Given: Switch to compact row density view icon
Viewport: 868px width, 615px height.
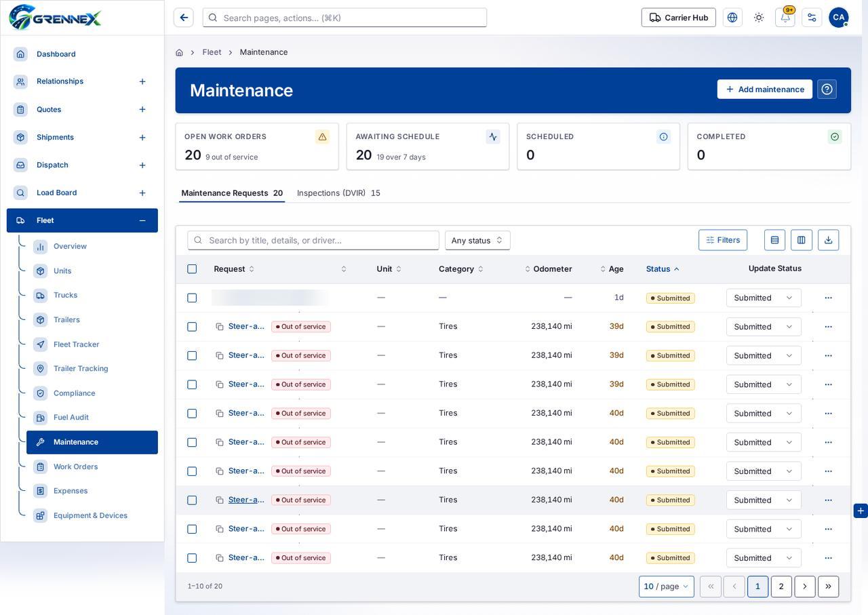Looking at the screenshot, I should tap(774, 240).
